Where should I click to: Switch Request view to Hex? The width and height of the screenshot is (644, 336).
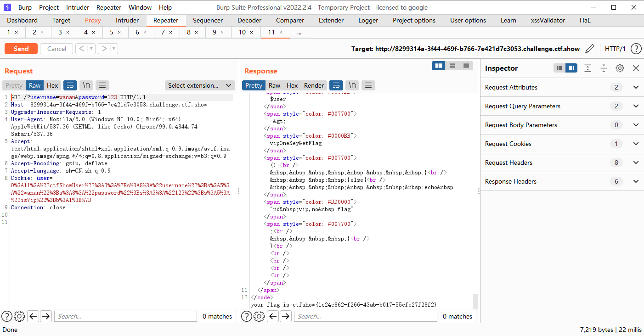(x=53, y=85)
